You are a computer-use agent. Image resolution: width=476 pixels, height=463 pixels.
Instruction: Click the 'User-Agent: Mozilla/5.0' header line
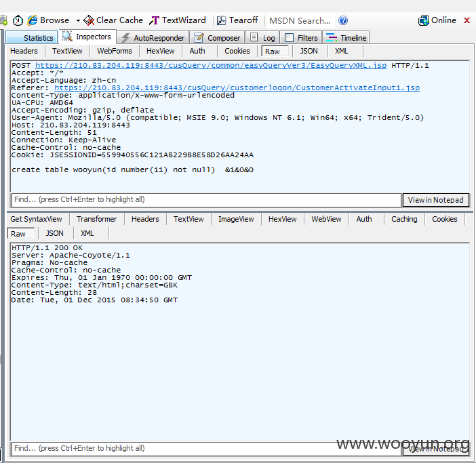tap(218, 118)
